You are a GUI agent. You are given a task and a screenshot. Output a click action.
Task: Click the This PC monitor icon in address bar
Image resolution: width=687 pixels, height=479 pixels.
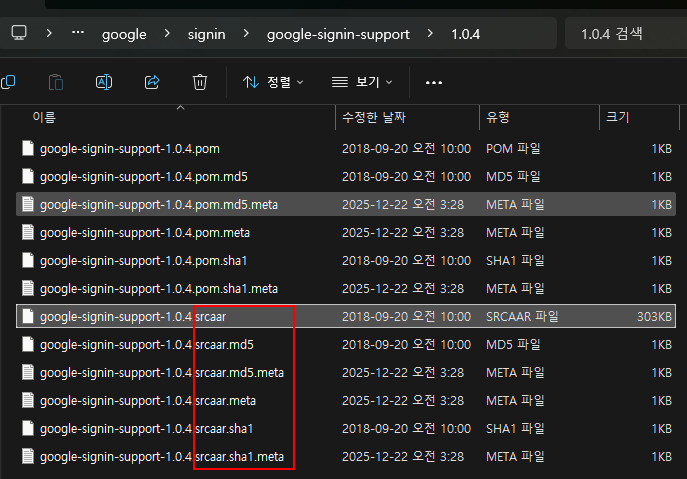pyautogui.click(x=19, y=33)
